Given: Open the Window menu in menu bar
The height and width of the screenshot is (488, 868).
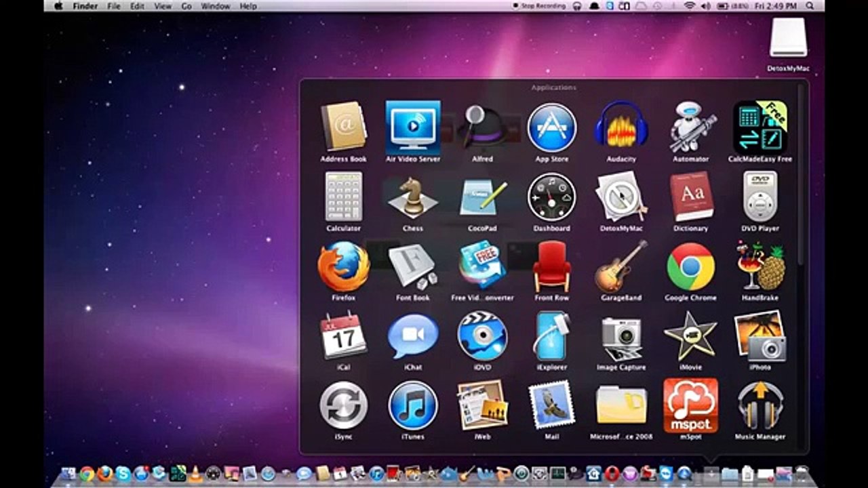Looking at the screenshot, I should pyautogui.click(x=215, y=5).
